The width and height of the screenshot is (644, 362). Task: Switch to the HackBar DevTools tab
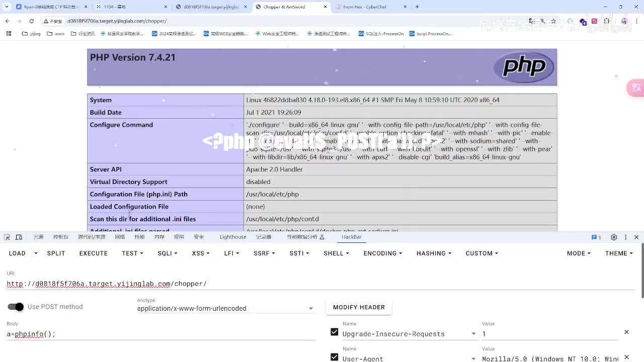click(x=352, y=237)
